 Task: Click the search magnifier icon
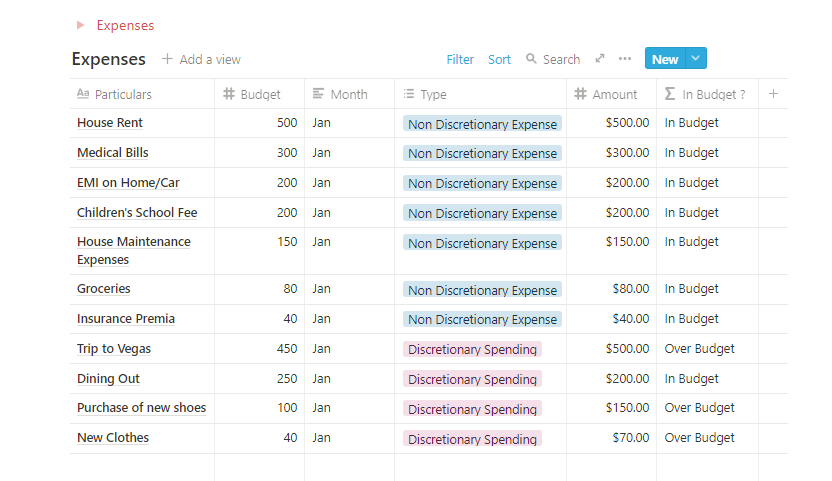531,59
